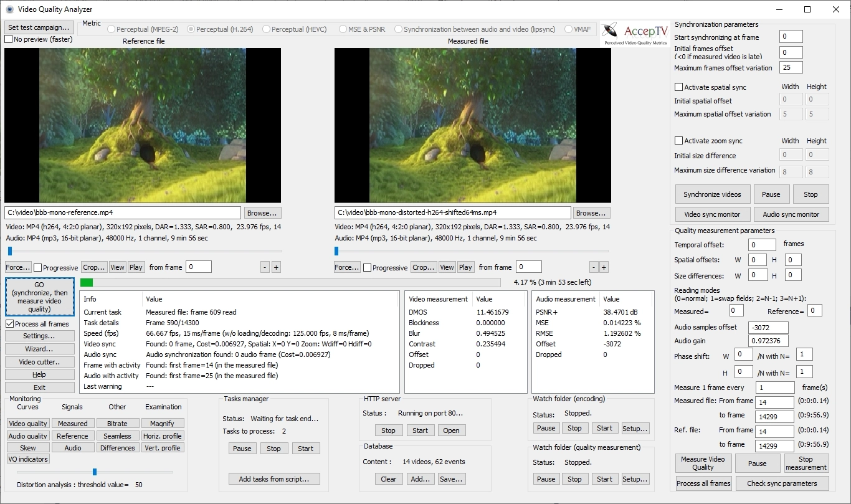The height and width of the screenshot is (504, 851).
Task: Click the Synchronize videos button
Action: coord(713,194)
